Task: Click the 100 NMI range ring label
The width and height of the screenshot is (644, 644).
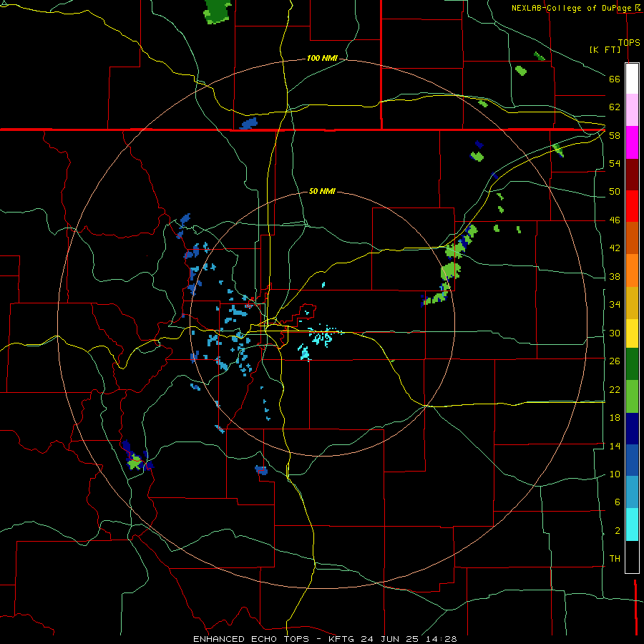Action: pyautogui.click(x=322, y=59)
